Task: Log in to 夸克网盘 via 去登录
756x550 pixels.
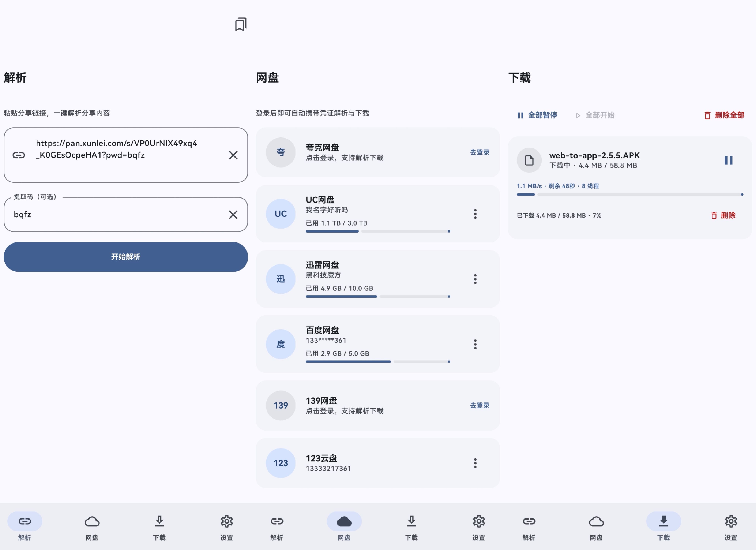Action: point(480,152)
